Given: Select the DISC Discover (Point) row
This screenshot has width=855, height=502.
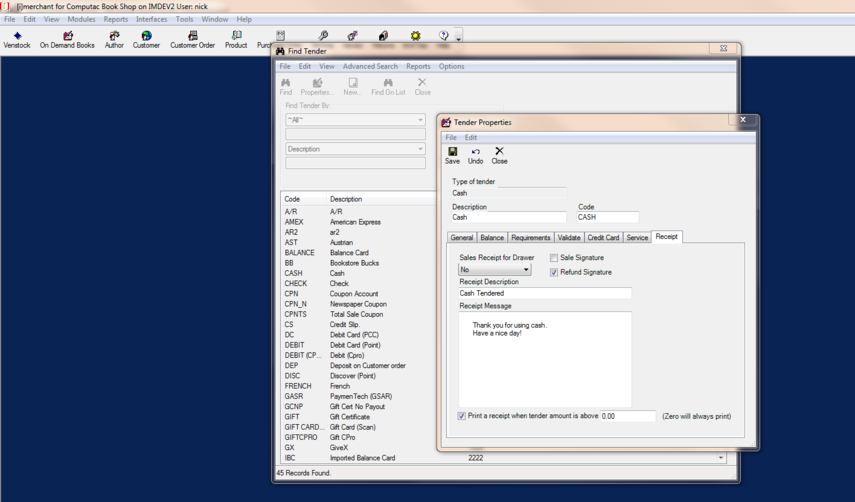Looking at the screenshot, I should tap(359, 376).
